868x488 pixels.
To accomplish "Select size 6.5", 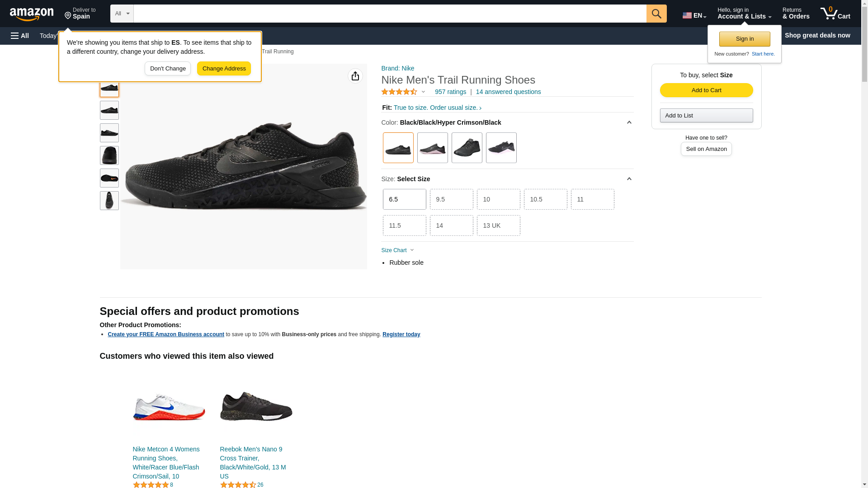I will 404,199.
